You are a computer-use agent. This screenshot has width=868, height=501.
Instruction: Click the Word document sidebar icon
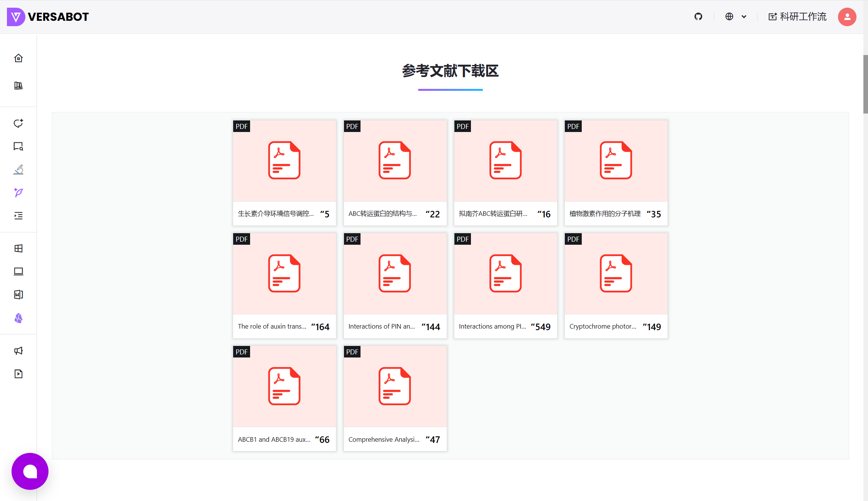(x=18, y=295)
